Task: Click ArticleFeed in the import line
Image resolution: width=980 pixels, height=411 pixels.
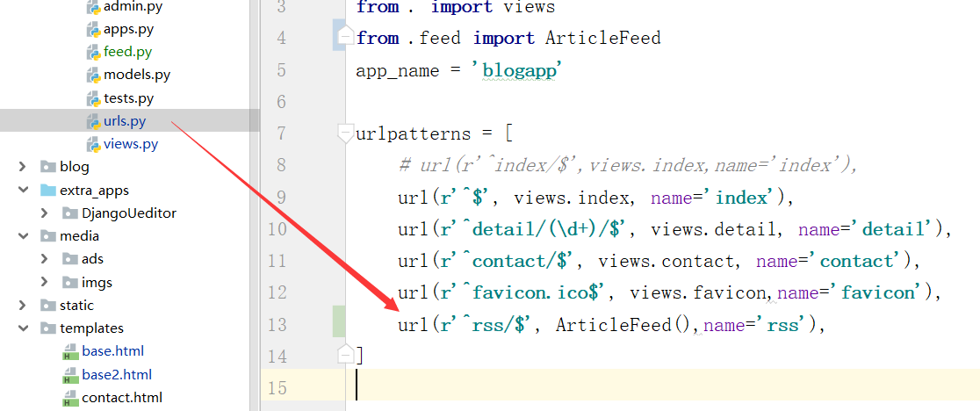Action: (602, 38)
